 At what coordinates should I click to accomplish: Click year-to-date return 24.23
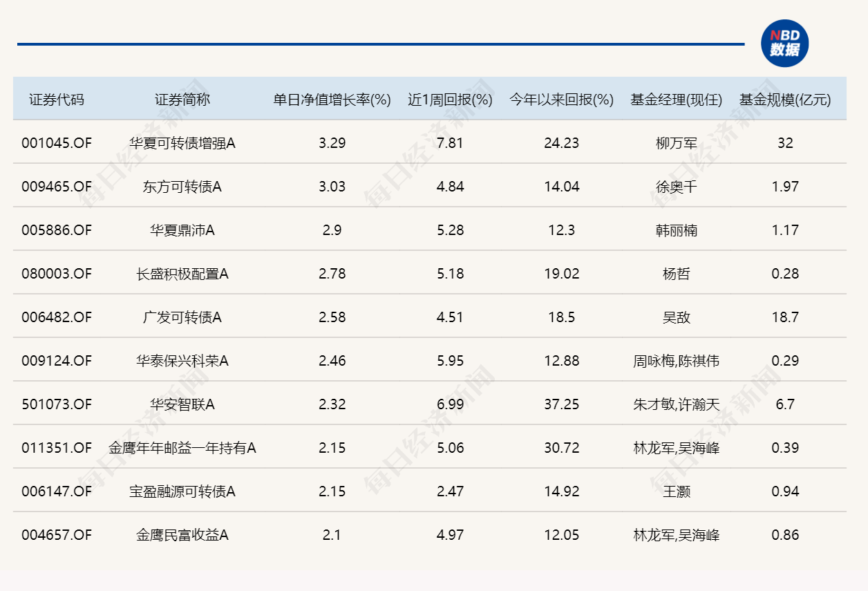[562, 143]
